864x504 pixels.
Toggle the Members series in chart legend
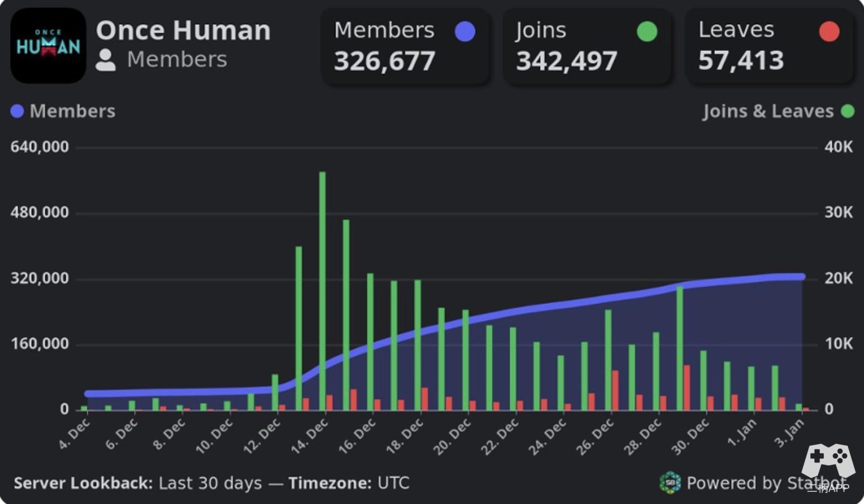(63, 111)
